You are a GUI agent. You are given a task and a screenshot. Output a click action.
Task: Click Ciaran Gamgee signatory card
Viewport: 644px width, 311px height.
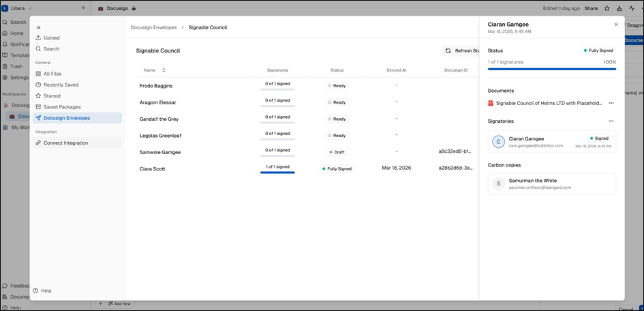pyautogui.click(x=551, y=142)
